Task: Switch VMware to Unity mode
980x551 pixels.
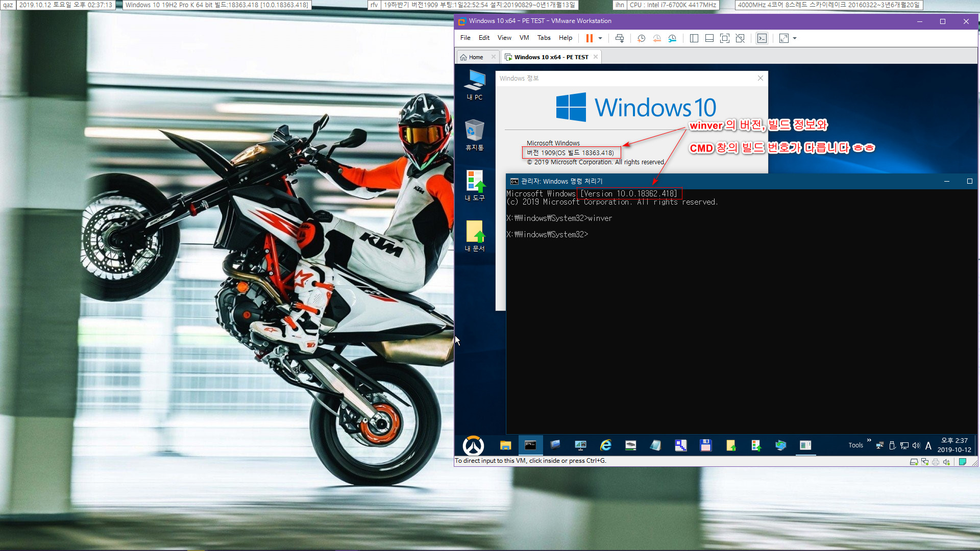Action: [740, 38]
